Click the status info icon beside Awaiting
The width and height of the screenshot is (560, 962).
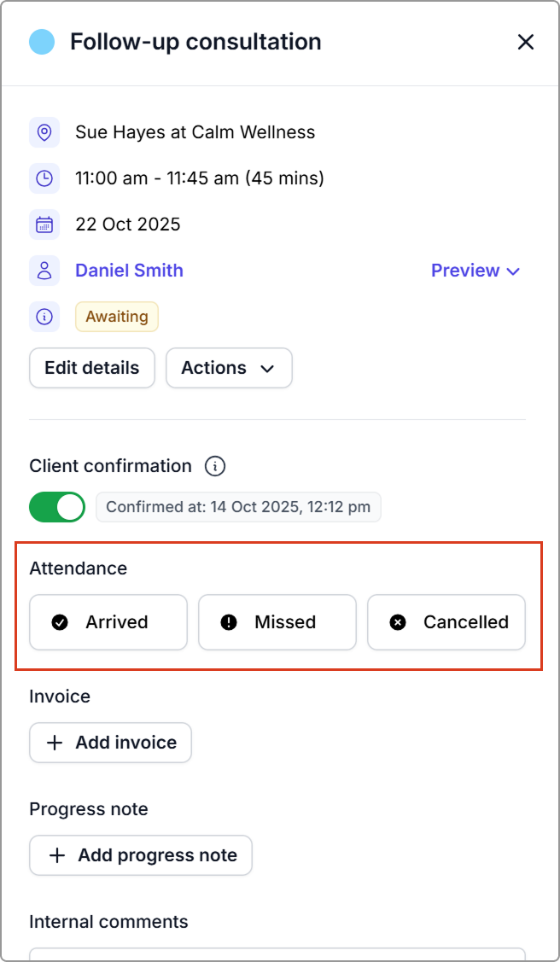[x=44, y=317]
